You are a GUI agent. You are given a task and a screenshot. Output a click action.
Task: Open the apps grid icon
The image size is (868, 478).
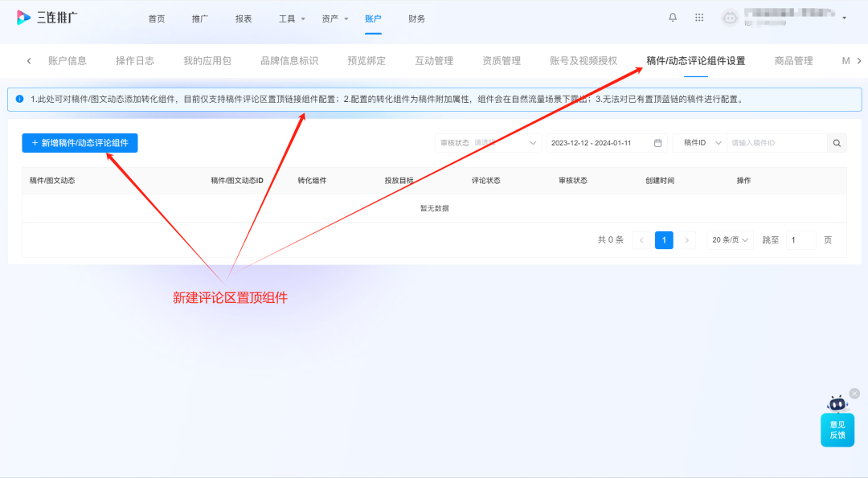pyautogui.click(x=699, y=18)
